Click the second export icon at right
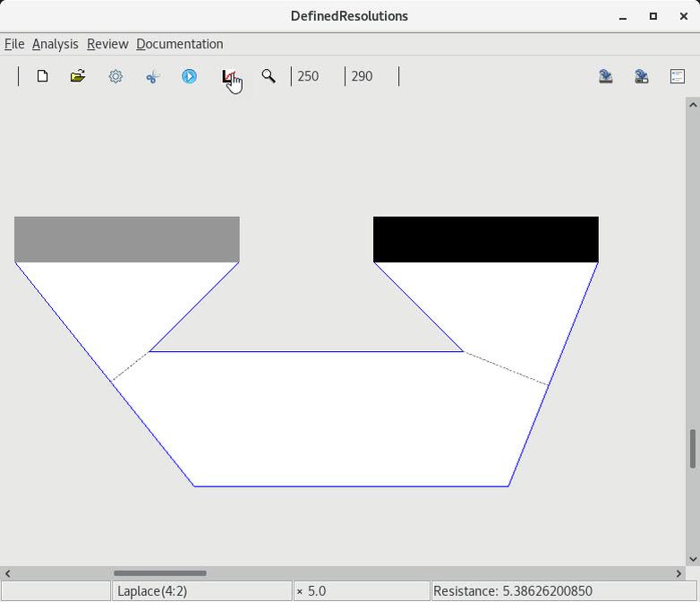The height and width of the screenshot is (602, 700). click(642, 76)
